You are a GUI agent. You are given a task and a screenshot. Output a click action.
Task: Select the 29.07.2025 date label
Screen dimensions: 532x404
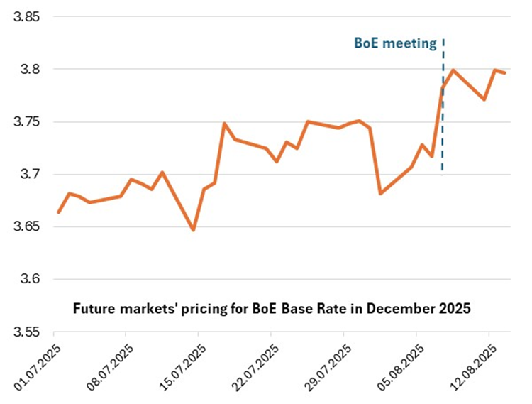pyautogui.click(x=328, y=366)
